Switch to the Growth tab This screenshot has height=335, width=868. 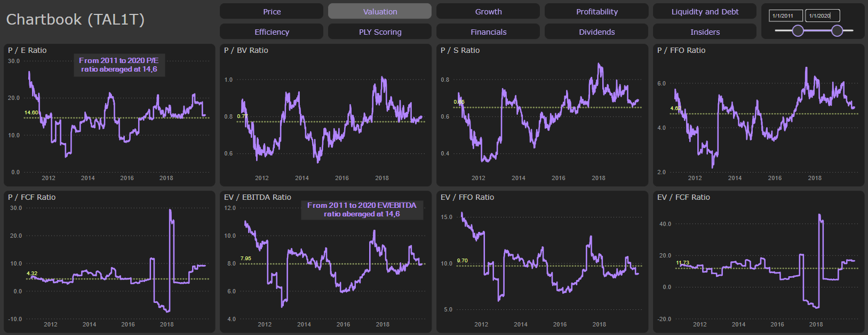pyautogui.click(x=488, y=11)
